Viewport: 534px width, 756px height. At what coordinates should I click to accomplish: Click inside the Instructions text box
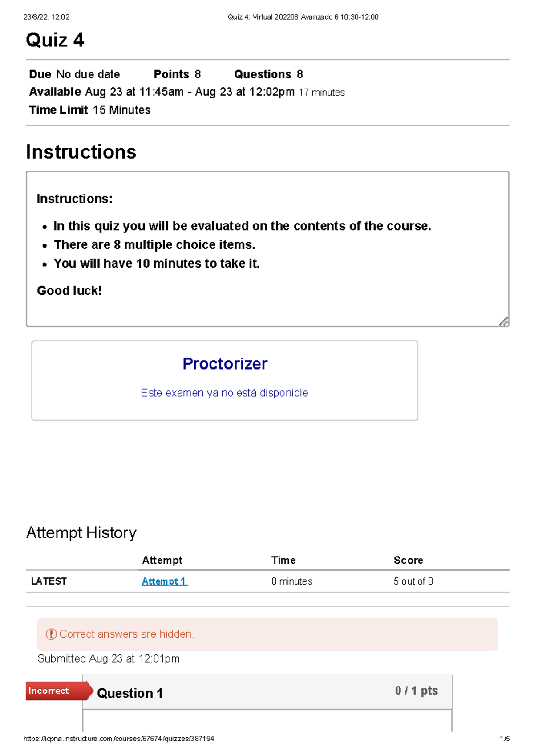coord(267,249)
